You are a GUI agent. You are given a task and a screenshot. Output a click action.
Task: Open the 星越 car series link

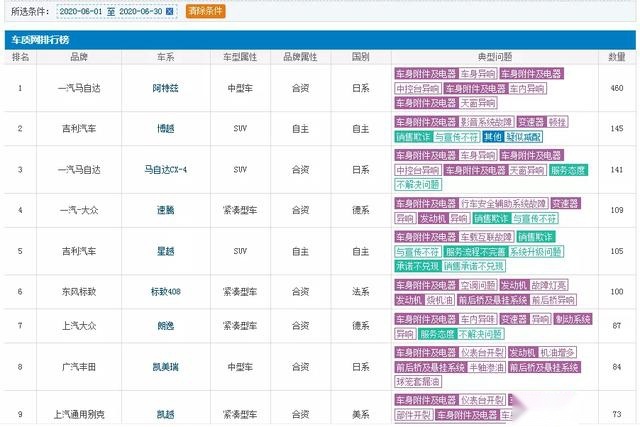[165, 251]
